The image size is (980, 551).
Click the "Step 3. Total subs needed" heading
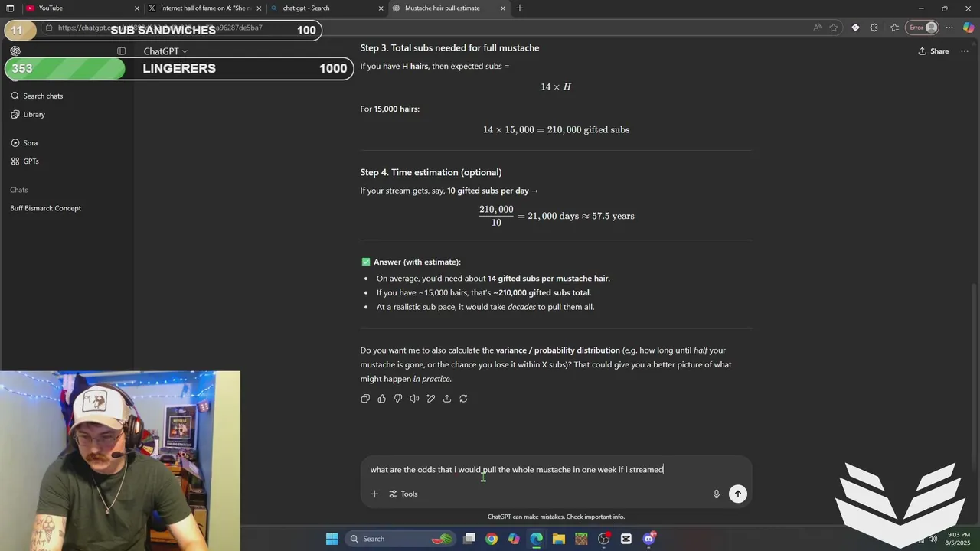coord(449,47)
